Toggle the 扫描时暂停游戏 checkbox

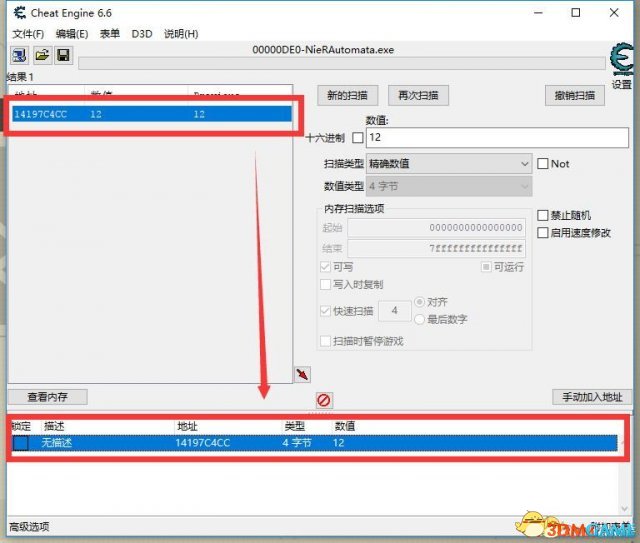[325, 341]
